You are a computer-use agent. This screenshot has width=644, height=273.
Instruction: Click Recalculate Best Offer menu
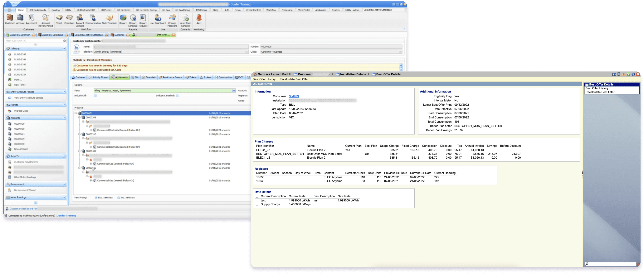[x=294, y=79]
